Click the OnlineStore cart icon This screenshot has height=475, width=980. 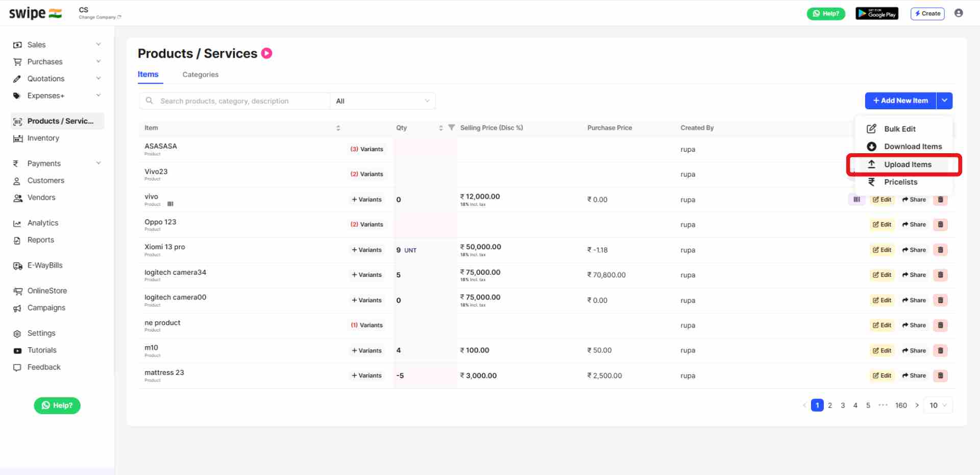coord(18,291)
